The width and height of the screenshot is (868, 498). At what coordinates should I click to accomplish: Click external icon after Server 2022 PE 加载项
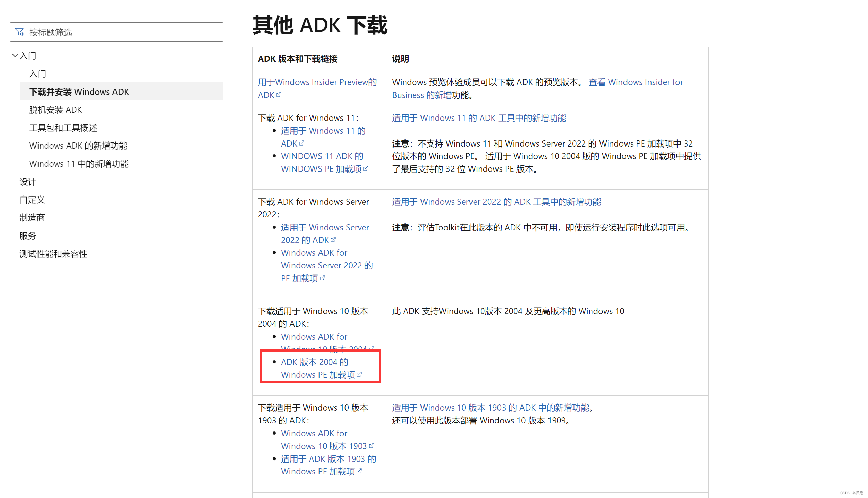322,278
